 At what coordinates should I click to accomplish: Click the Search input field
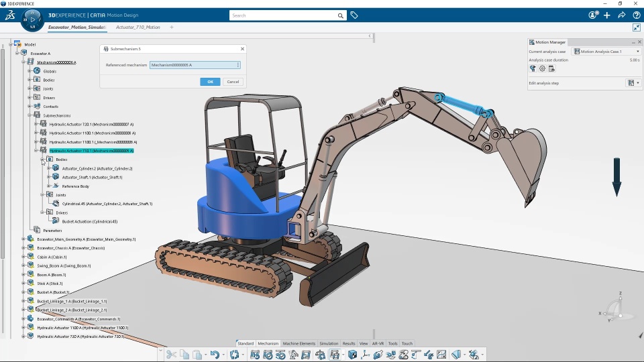pyautogui.click(x=283, y=15)
